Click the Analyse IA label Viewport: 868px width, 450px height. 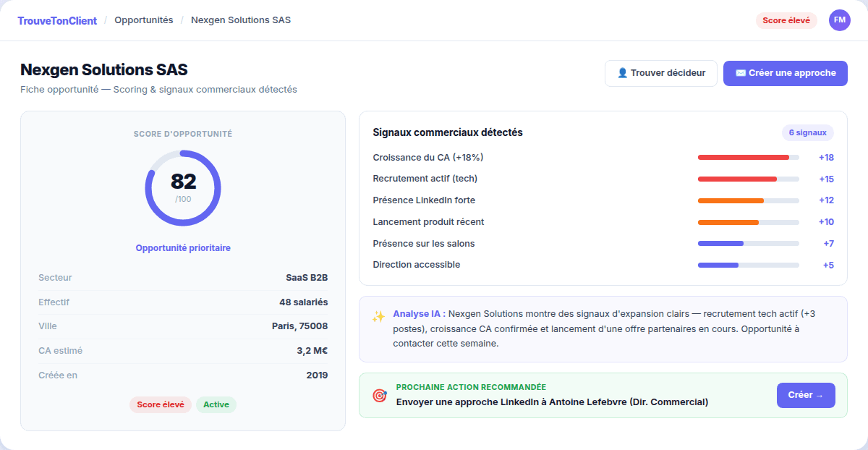pos(420,314)
